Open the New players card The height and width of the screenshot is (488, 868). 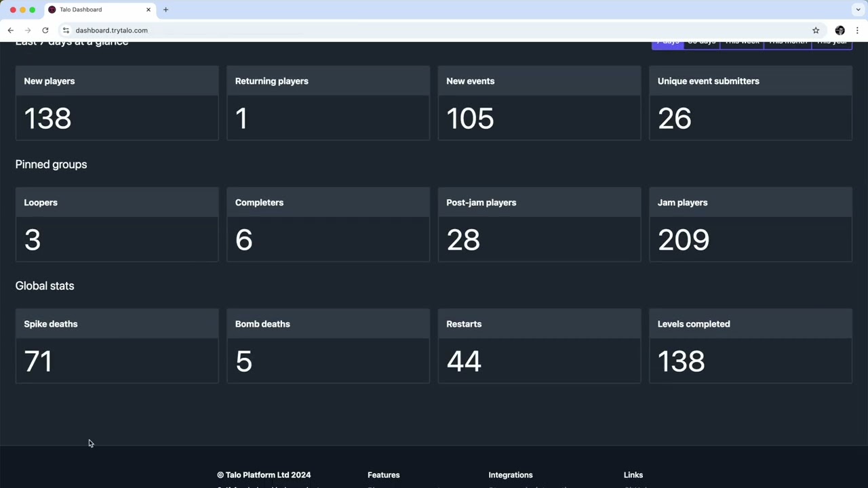coord(117,103)
